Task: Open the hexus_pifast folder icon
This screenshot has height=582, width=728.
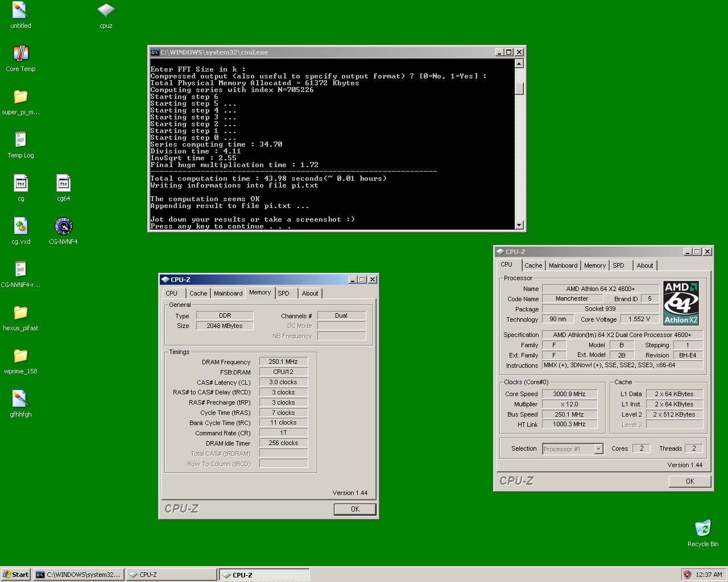Action: 20,318
